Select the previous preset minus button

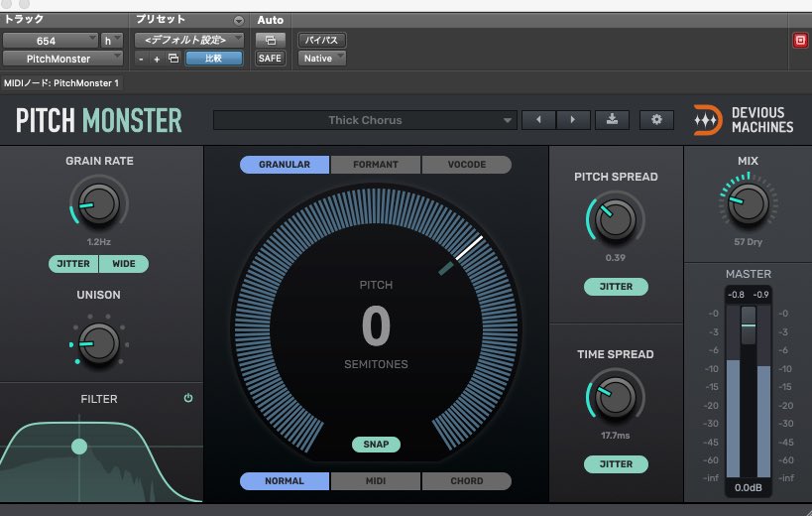(x=141, y=60)
